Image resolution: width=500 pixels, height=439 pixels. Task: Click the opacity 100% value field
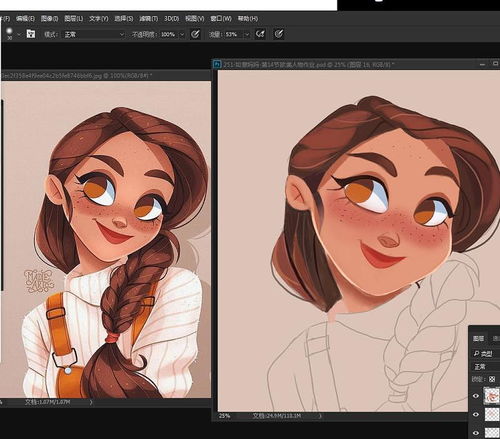pyautogui.click(x=168, y=34)
